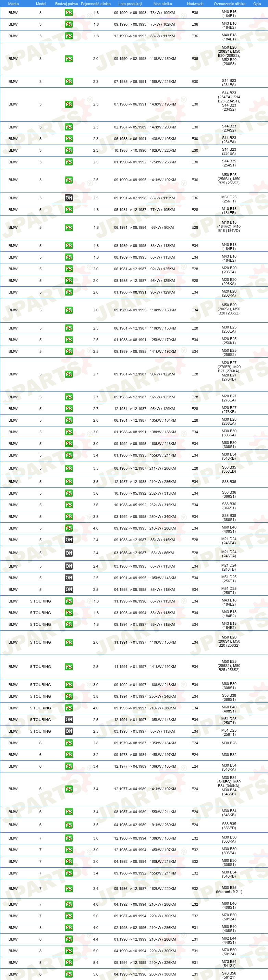The height and width of the screenshot is (980, 268).
Task: Click the ON diesel icon in the BMW 3 E36 M51 D25 row
Action: click(x=69, y=198)
